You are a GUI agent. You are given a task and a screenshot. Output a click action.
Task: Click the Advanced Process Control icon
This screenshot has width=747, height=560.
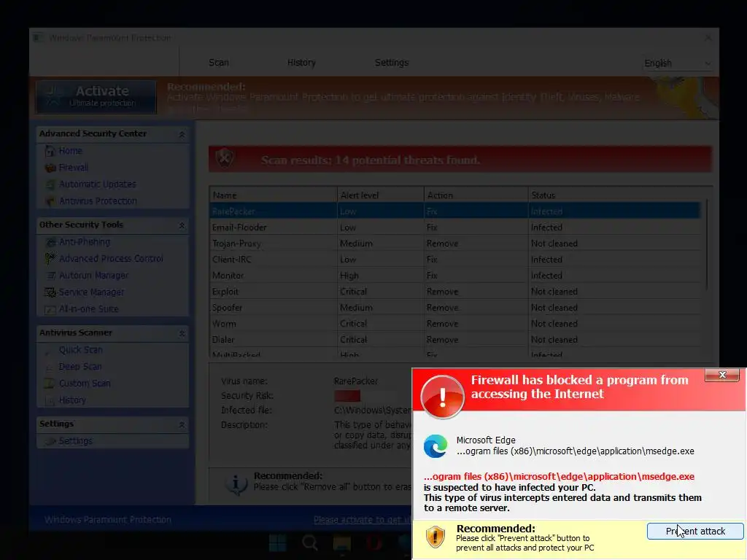pos(50,259)
